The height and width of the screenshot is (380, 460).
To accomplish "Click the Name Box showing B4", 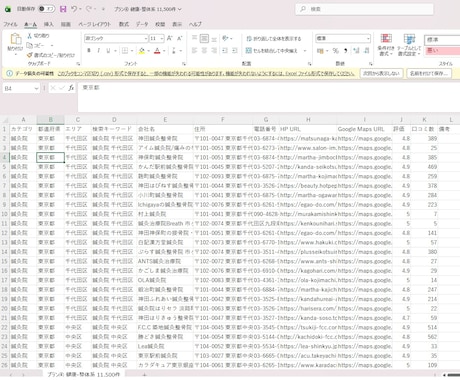I will click(21, 88).
